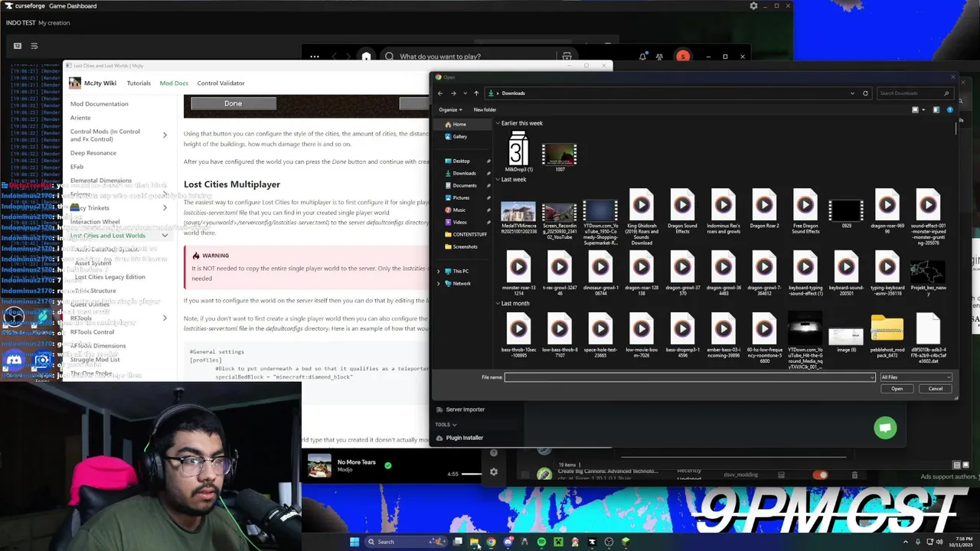The width and height of the screenshot is (980, 551).
Task: Click New folder in the Open dialog
Action: coord(485,109)
